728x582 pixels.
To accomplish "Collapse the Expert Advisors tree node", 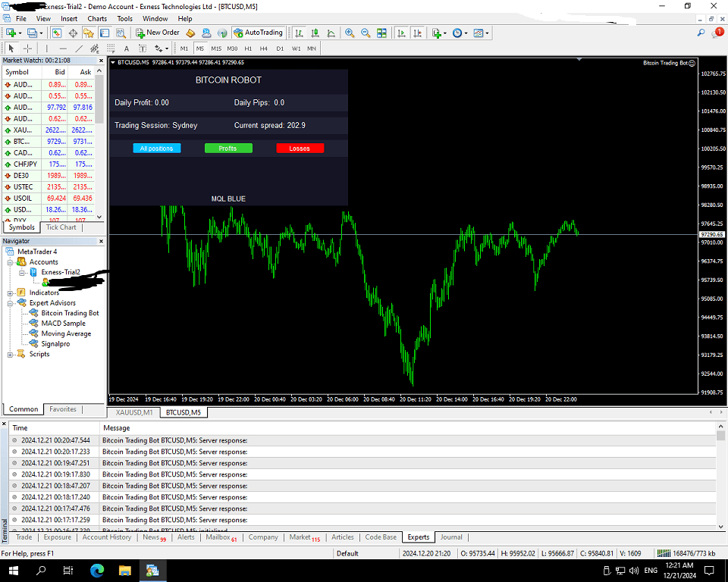I will pyautogui.click(x=10, y=303).
